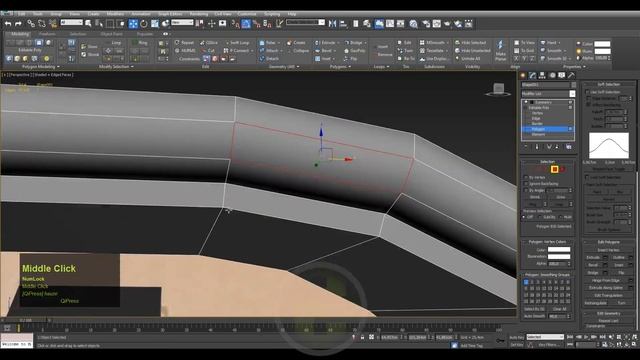Click the selection lock toggle in status bar
This screenshot has width=640, height=360.
tap(362, 337)
